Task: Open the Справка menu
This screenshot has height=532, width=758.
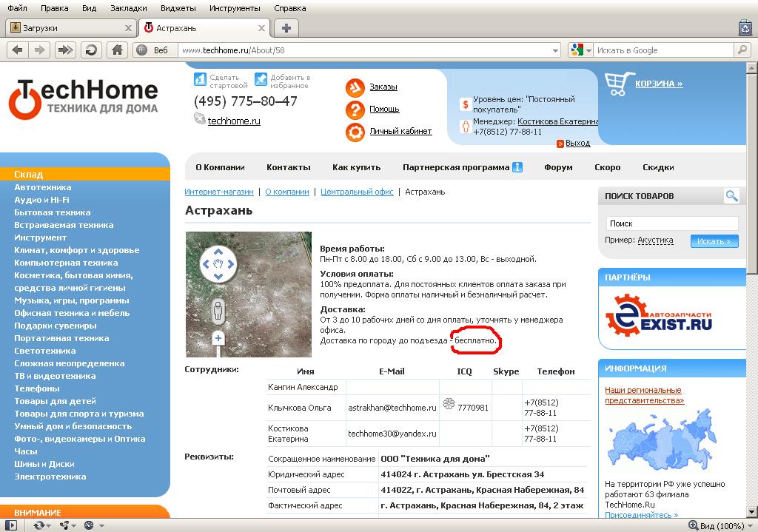Action: [x=290, y=8]
